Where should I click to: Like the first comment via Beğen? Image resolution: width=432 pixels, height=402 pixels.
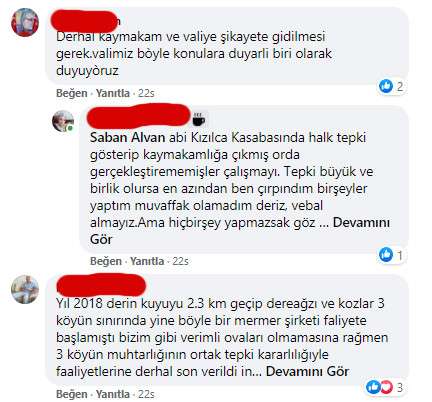click(x=72, y=93)
